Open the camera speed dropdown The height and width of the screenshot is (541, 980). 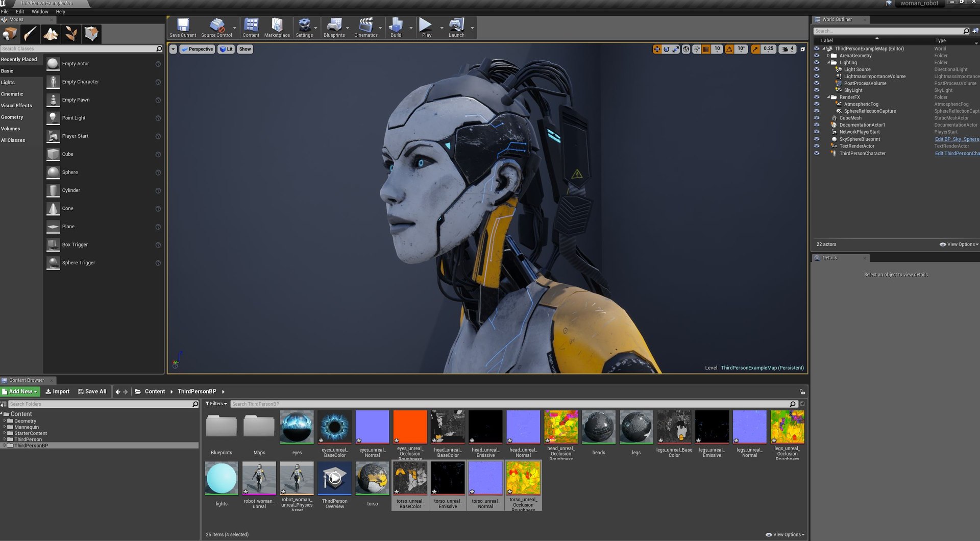click(x=788, y=49)
